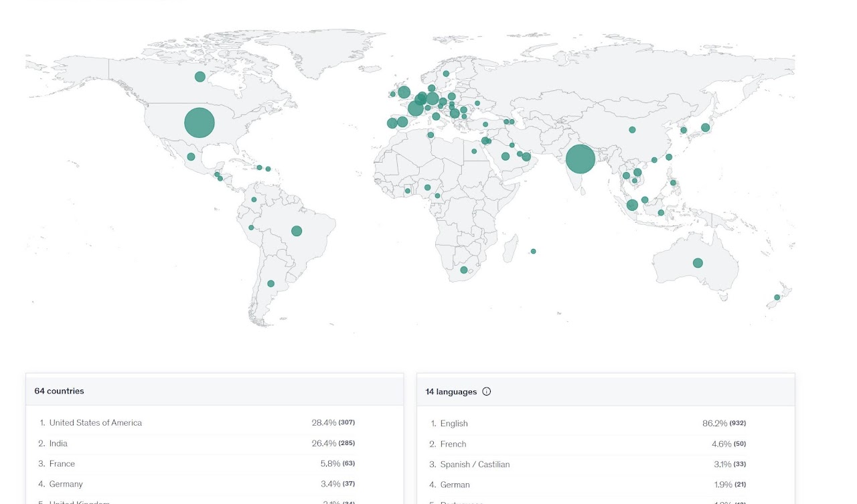857x504 pixels.
Task: Click the South Africa bubble on the map
Action: click(x=464, y=270)
